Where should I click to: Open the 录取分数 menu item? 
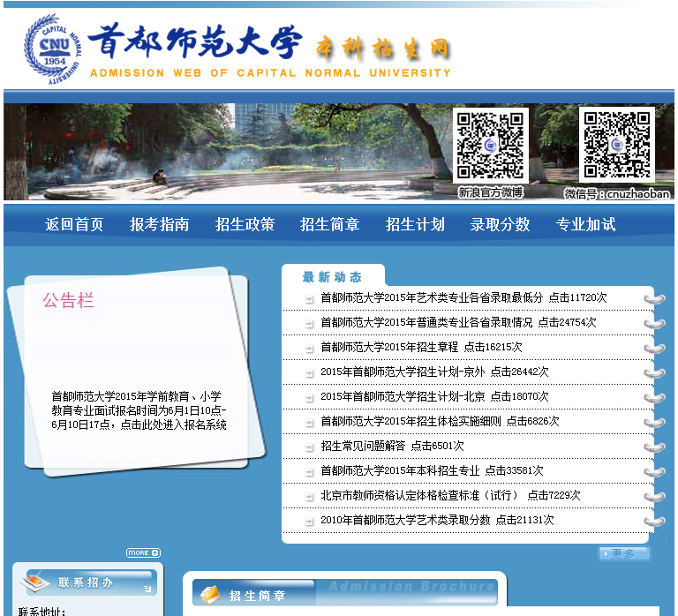click(501, 224)
